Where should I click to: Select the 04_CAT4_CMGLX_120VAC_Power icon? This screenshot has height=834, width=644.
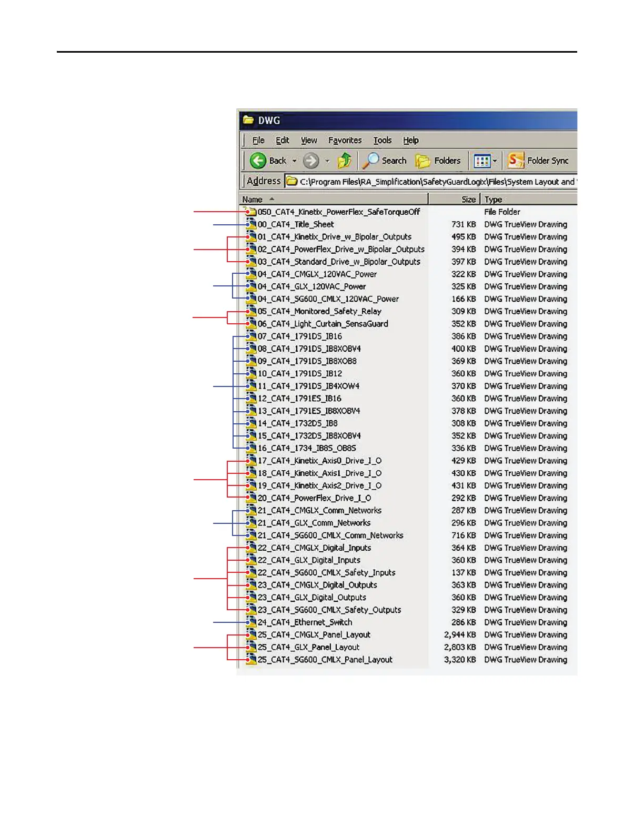tap(251, 274)
